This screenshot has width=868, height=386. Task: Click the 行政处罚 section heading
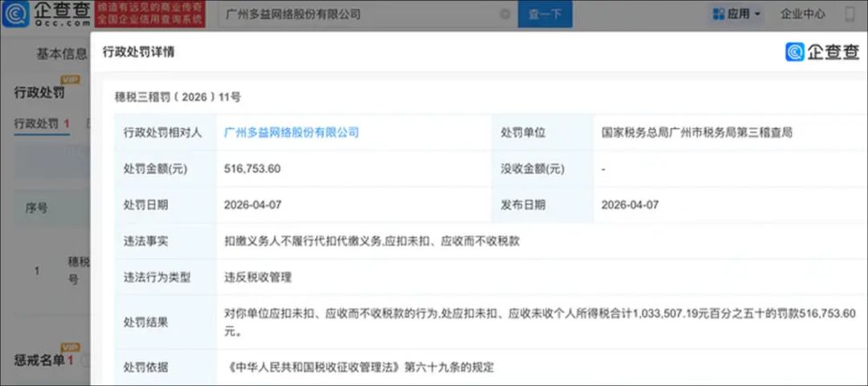point(39,92)
